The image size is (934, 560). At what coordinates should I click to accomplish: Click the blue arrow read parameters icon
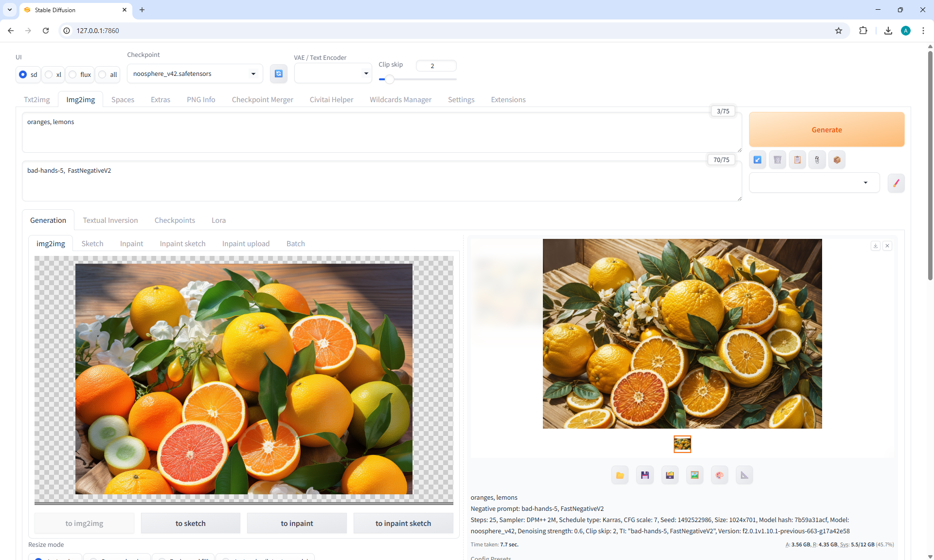click(x=757, y=160)
